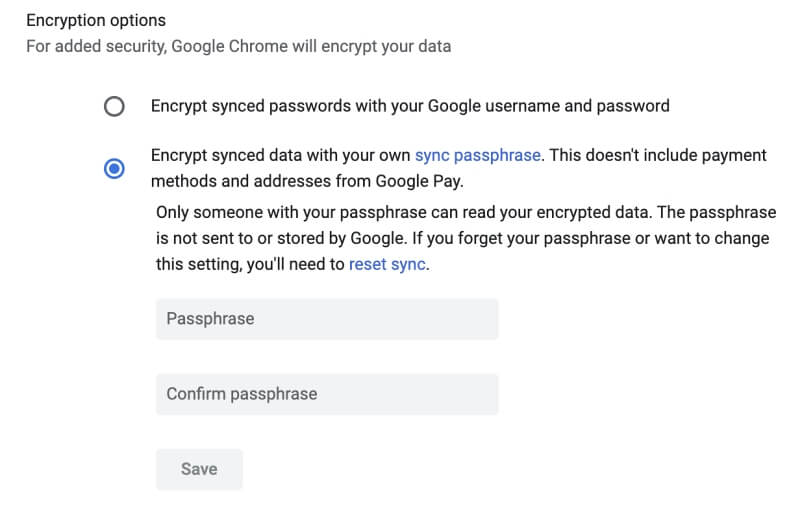This screenshot has height=515, width=800.
Task: Click the 'Encryption options' heading
Action: [x=96, y=20]
